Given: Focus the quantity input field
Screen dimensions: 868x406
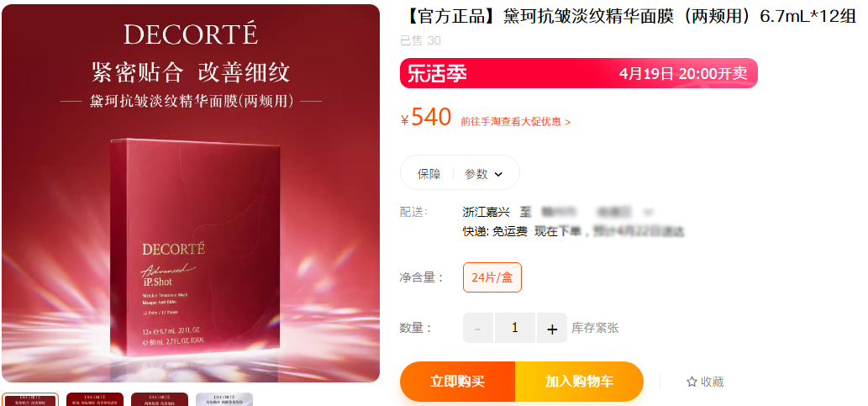Looking at the screenshot, I should pyautogui.click(x=515, y=328).
